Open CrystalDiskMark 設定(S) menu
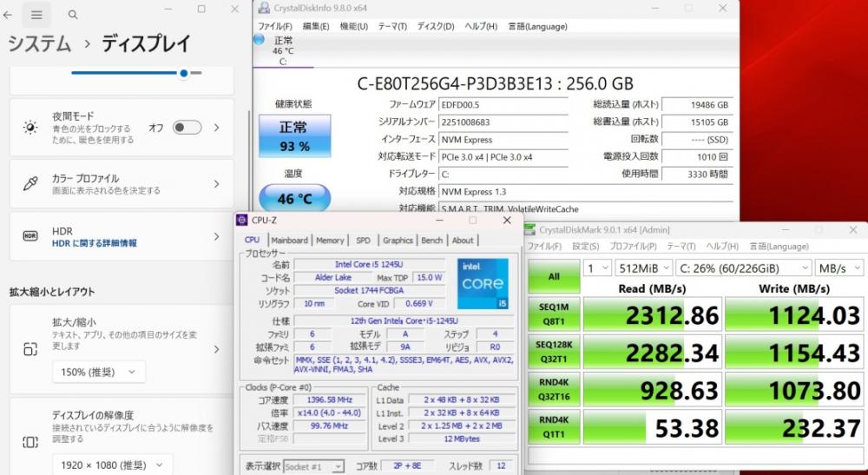 [586, 247]
